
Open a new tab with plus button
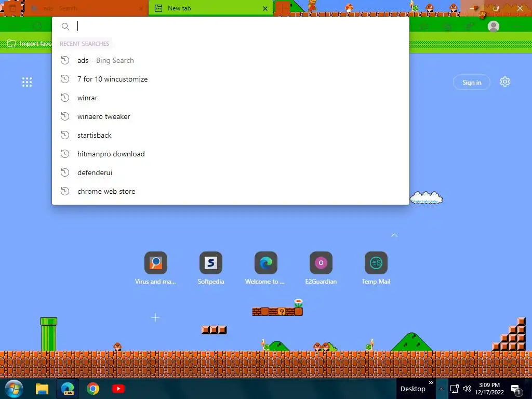(x=282, y=8)
